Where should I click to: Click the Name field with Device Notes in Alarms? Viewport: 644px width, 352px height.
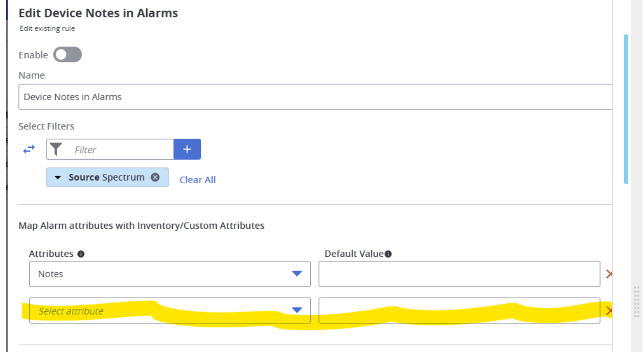pos(315,97)
